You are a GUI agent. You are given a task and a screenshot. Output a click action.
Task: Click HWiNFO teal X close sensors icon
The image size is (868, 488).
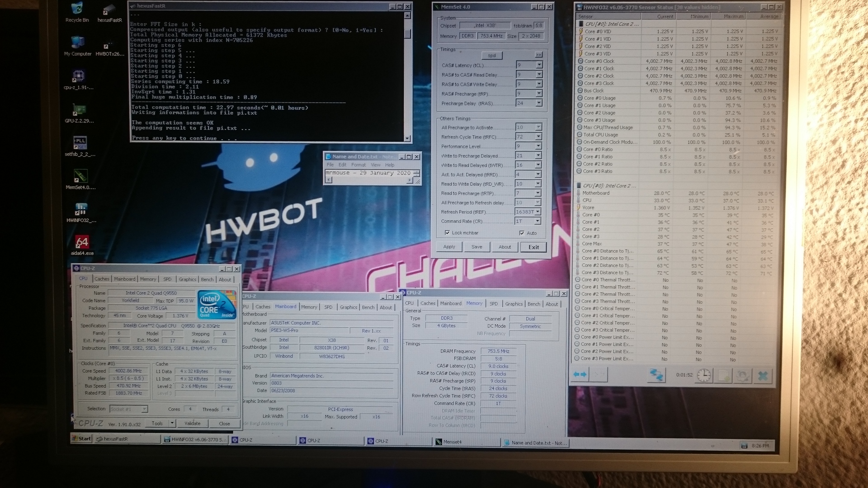tap(763, 375)
